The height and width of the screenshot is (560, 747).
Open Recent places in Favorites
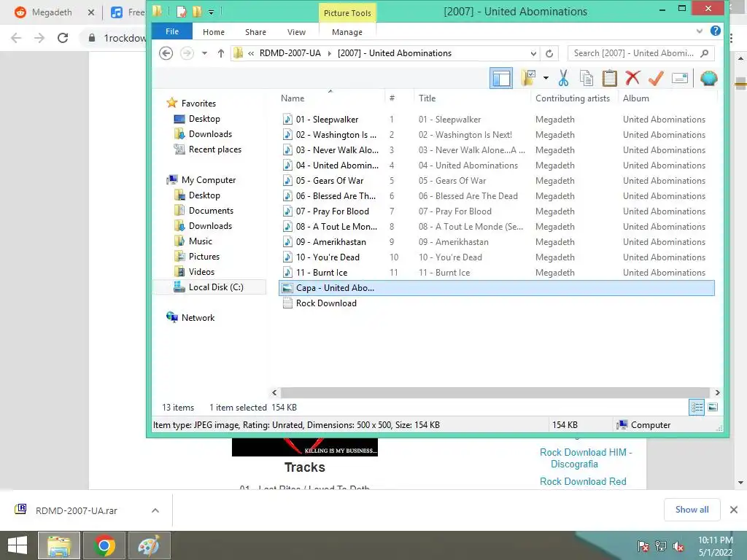click(x=215, y=149)
